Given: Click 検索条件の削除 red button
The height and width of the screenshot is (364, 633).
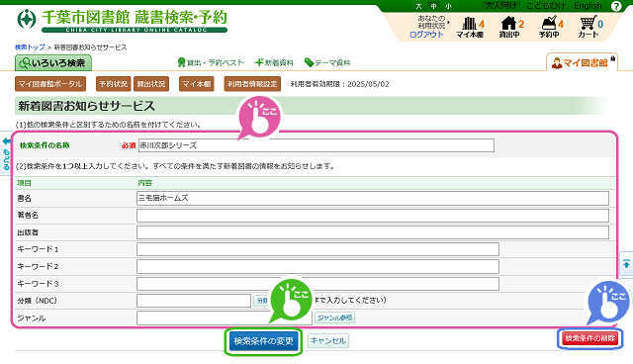Looking at the screenshot, I should point(589,338).
